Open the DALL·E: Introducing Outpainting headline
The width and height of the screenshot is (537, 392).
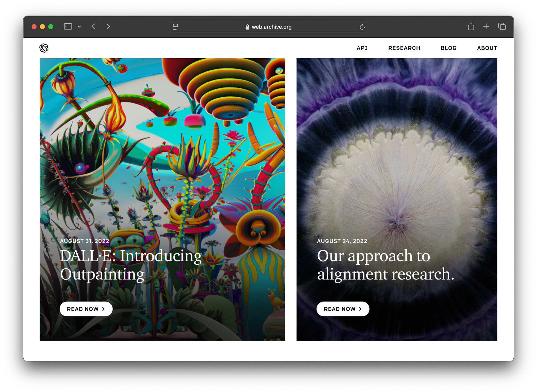click(x=131, y=265)
